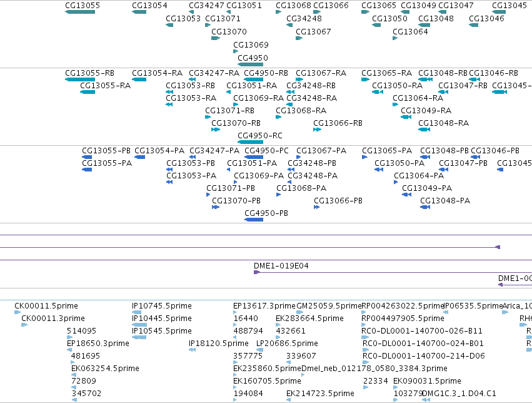Click protein CG13064-PA
The image size is (532, 403).
click(x=419, y=176)
